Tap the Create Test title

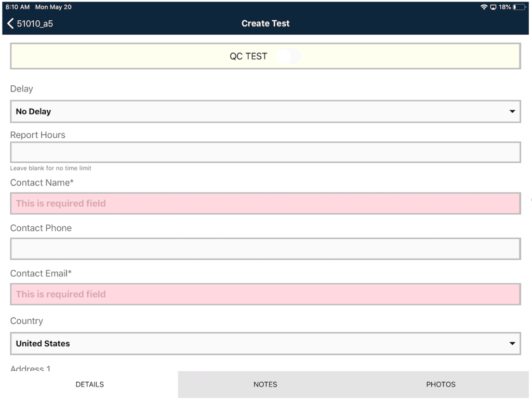[265, 23]
